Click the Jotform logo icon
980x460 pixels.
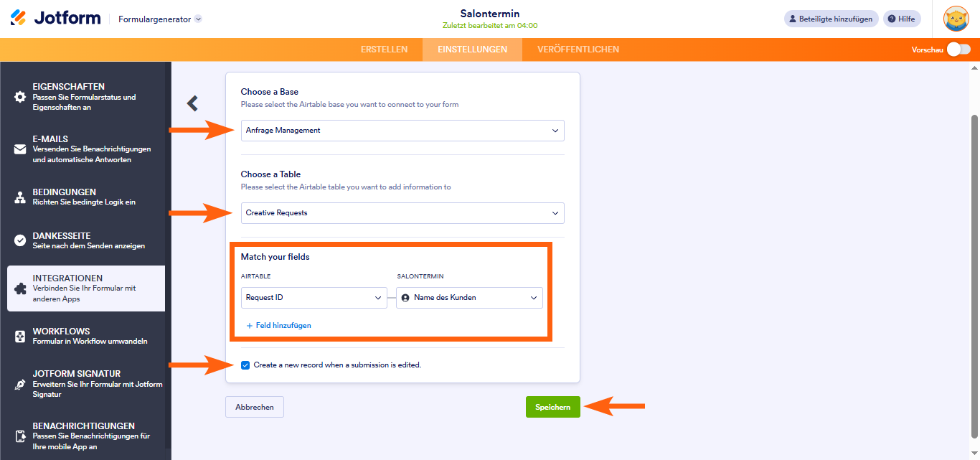coord(19,18)
